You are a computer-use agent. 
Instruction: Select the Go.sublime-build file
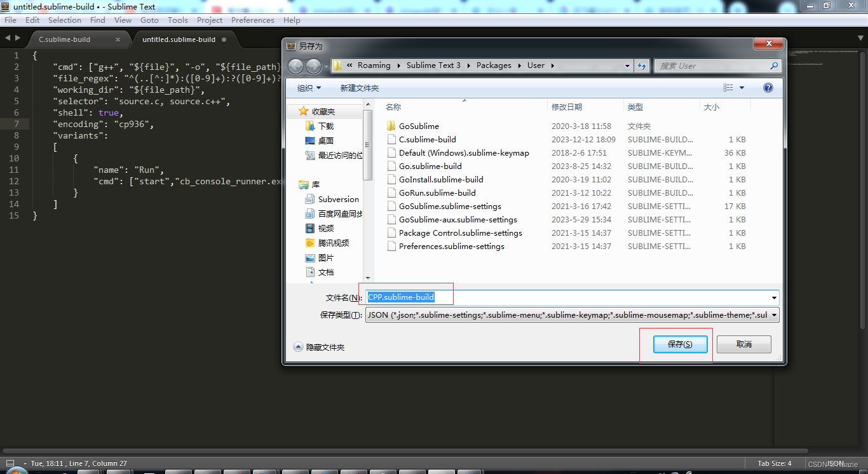(430, 166)
